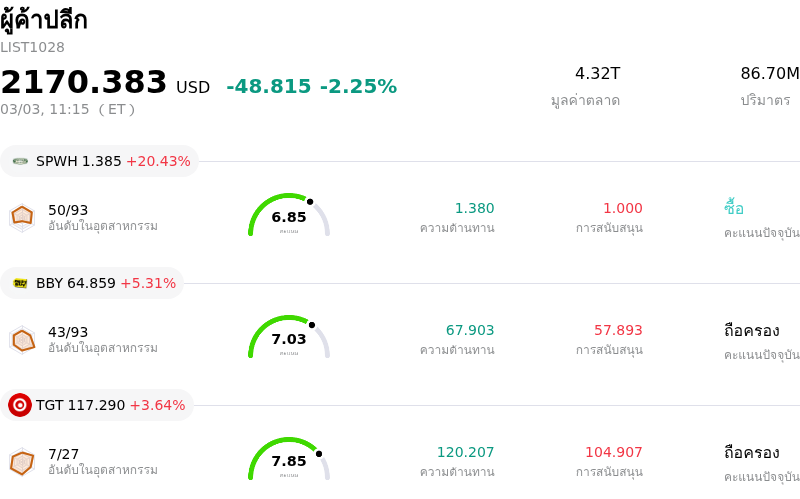Click the radar chart icon beside 43/93
This screenshot has height=499, width=800.
click(x=22, y=339)
